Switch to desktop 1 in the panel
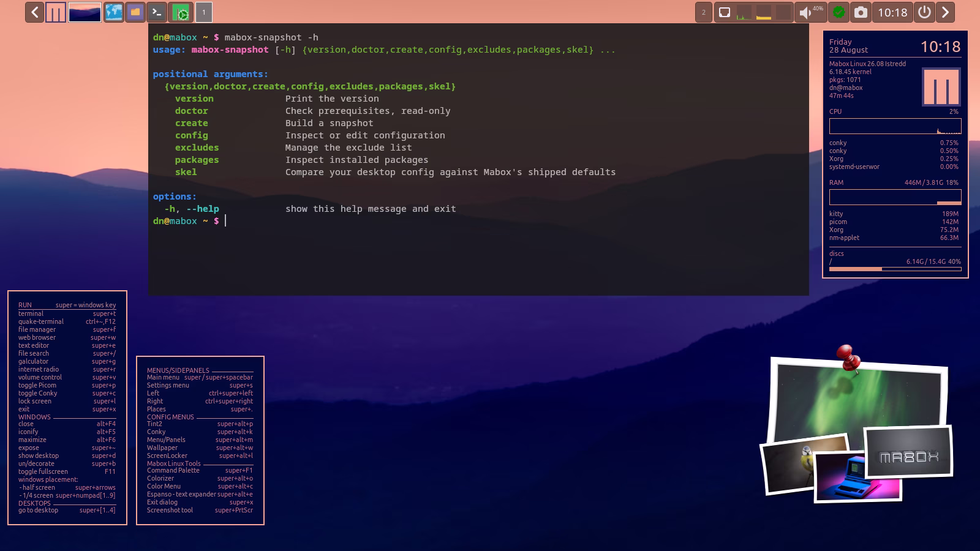 pos(204,12)
